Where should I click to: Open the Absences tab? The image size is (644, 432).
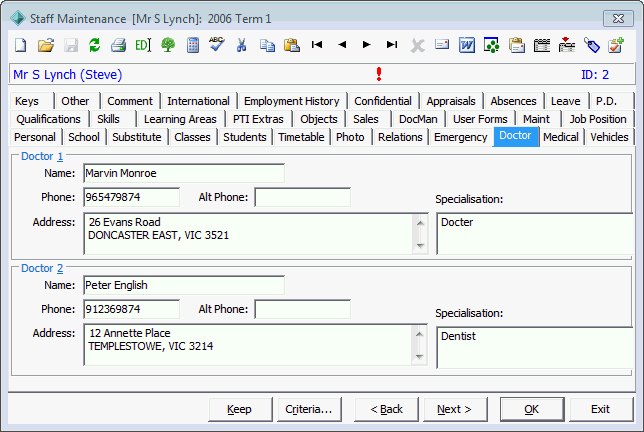coord(513,101)
